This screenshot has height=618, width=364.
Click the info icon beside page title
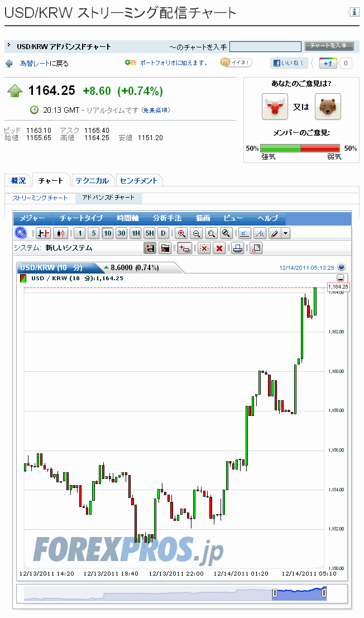(353, 12)
